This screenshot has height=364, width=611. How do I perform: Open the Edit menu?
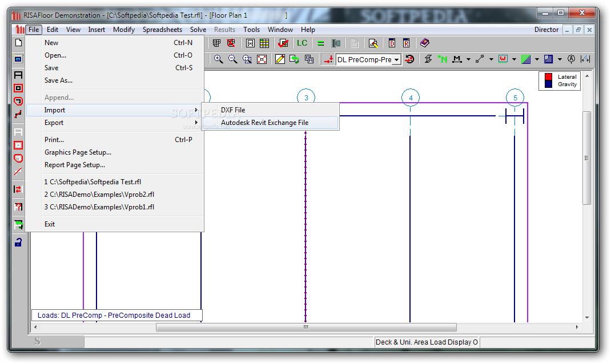coord(52,30)
